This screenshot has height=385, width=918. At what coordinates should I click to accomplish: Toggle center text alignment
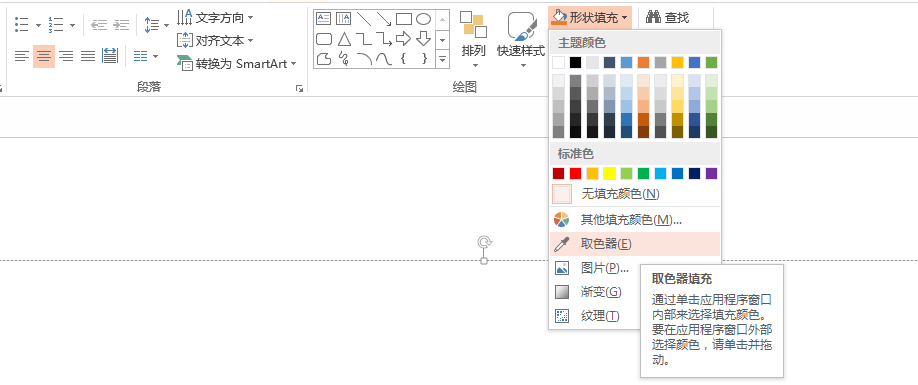(44, 56)
